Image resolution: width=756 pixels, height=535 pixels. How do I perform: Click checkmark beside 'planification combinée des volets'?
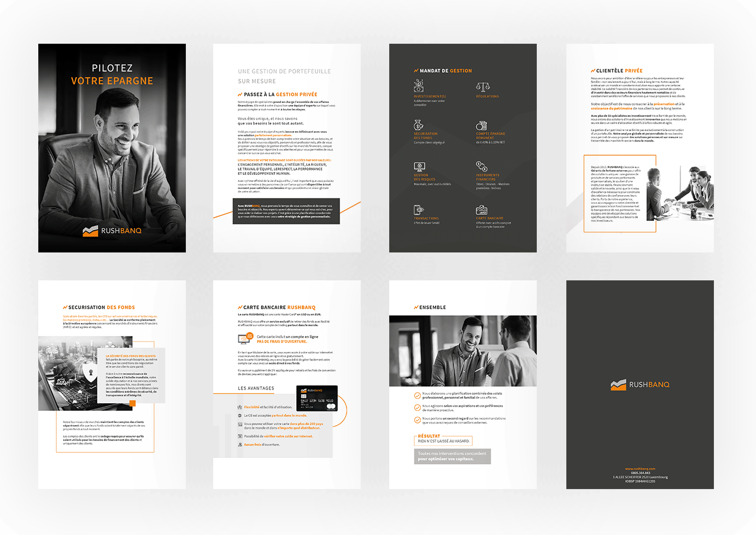418,395
